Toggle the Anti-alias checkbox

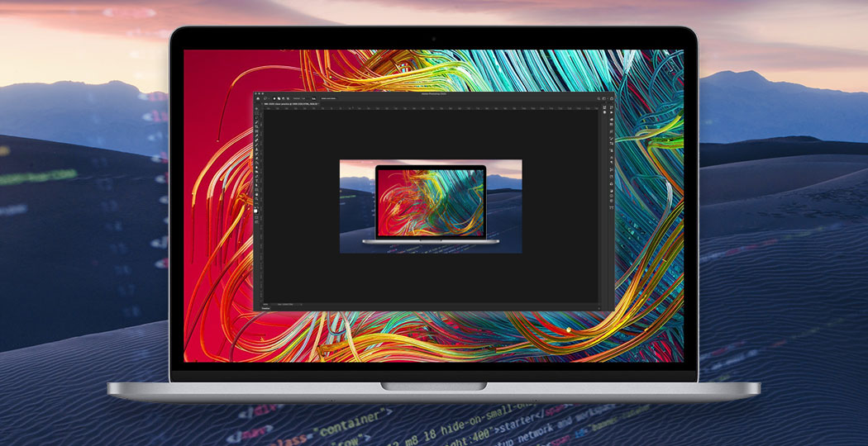(313, 98)
